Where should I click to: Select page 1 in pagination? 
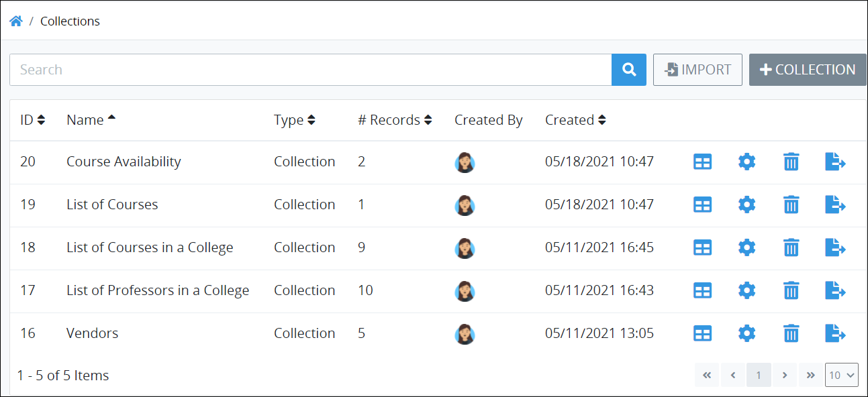point(759,376)
